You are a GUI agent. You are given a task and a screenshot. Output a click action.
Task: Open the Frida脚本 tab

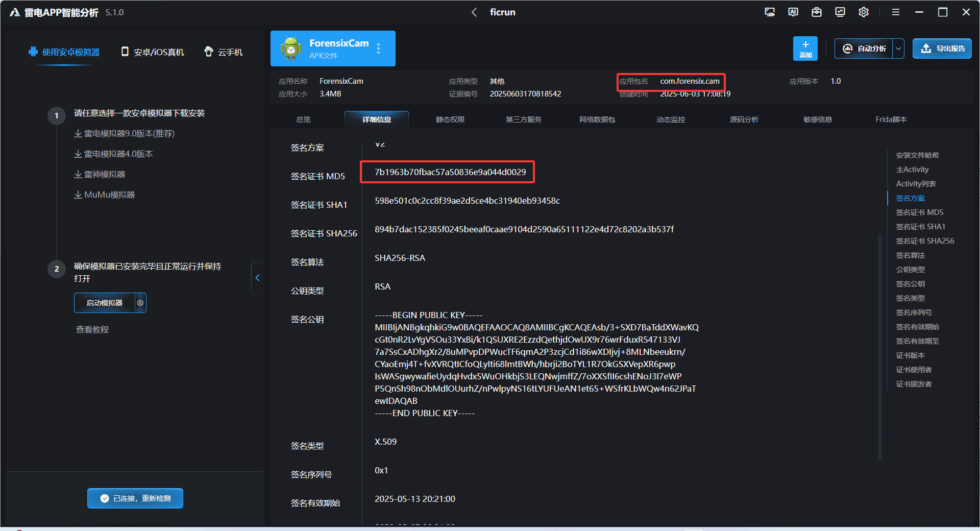point(891,119)
